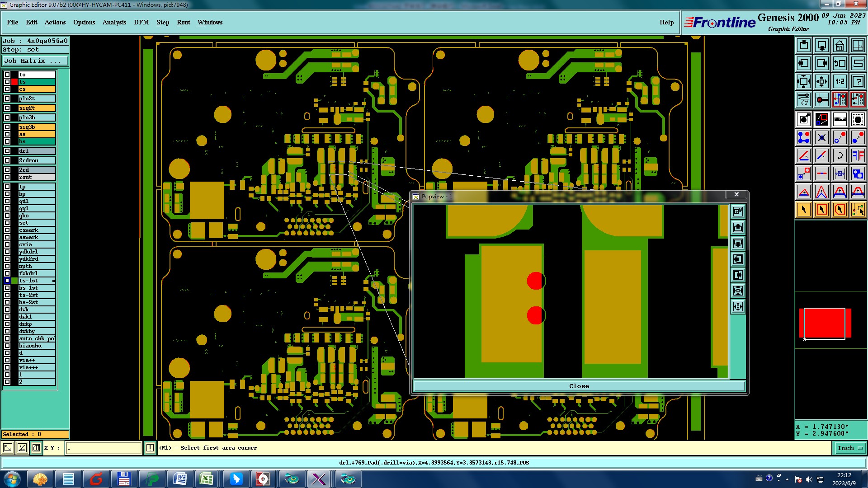The width and height of the screenshot is (868, 488).
Task: Click the pan left view icon
Action: tap(803, 64)
